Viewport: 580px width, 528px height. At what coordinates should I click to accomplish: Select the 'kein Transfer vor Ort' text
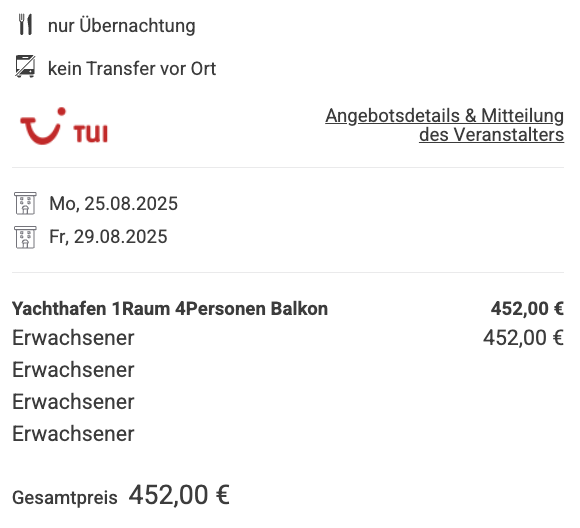point(132,68)
